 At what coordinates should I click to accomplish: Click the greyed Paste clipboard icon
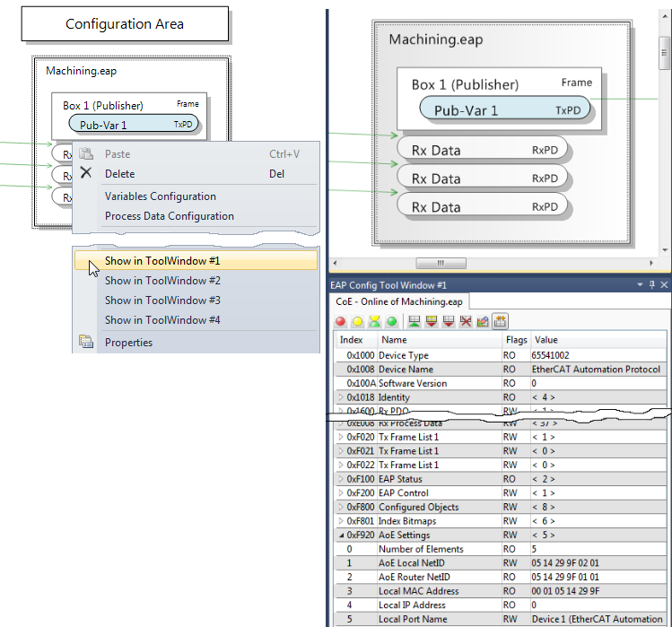(86, 153)
